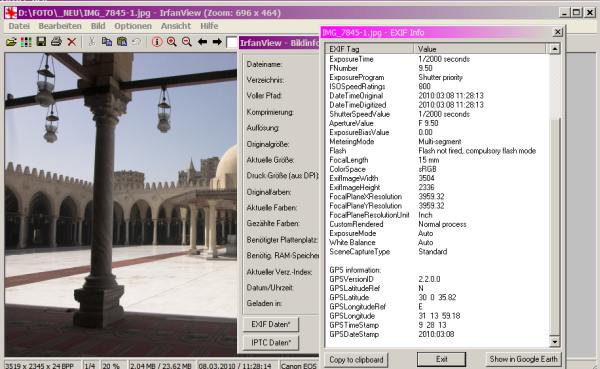Select the GPSTimeStamp row
The height and width of the screenshot is (369, 600).
437,325
